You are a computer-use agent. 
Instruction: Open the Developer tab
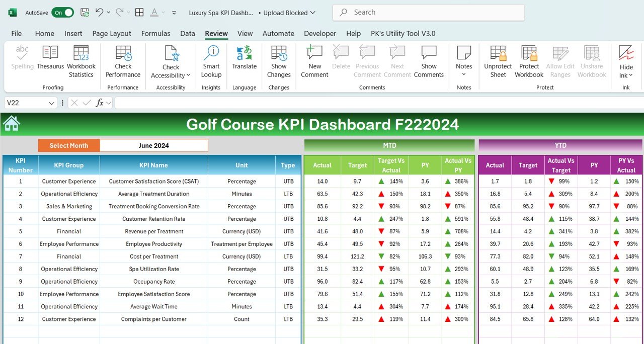pos(320,33)
